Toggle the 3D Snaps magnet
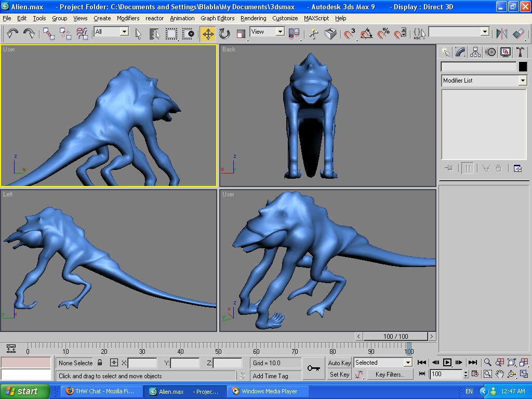 [349, 34]
